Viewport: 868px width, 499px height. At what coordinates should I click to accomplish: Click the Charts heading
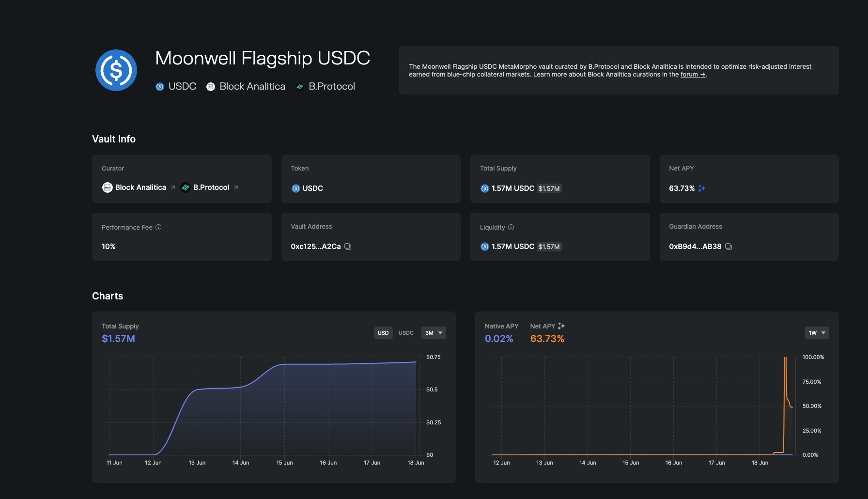[x=108, y=296]
